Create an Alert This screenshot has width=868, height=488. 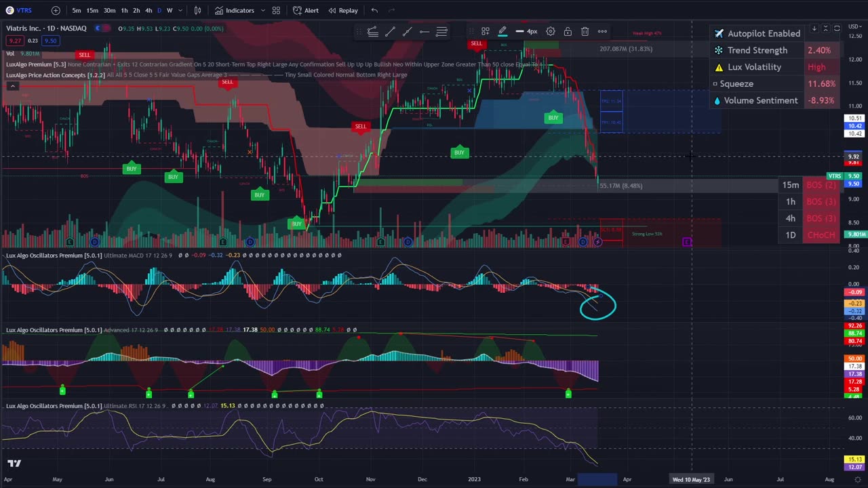tap(306, 10)
